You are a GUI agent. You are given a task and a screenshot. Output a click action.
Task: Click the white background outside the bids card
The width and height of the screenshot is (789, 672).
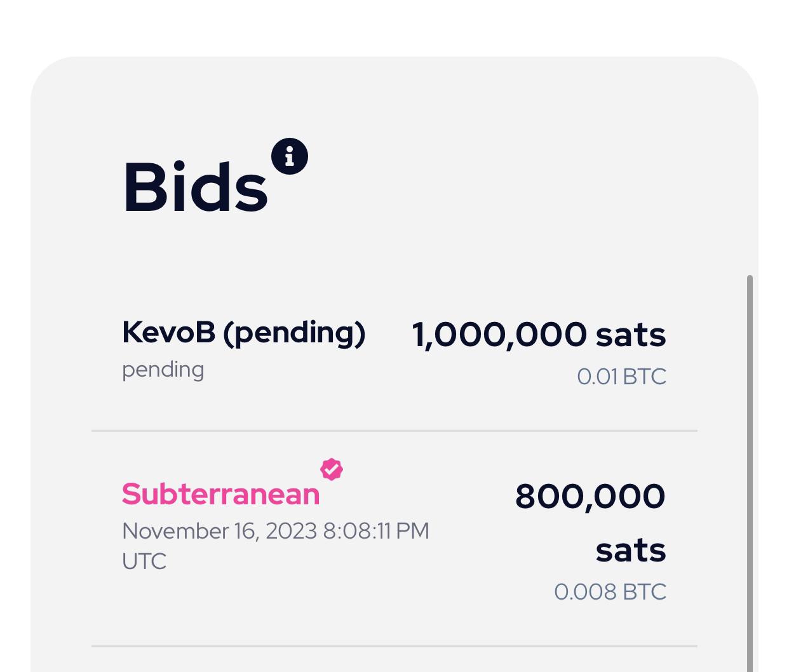[x=394, y=25]
